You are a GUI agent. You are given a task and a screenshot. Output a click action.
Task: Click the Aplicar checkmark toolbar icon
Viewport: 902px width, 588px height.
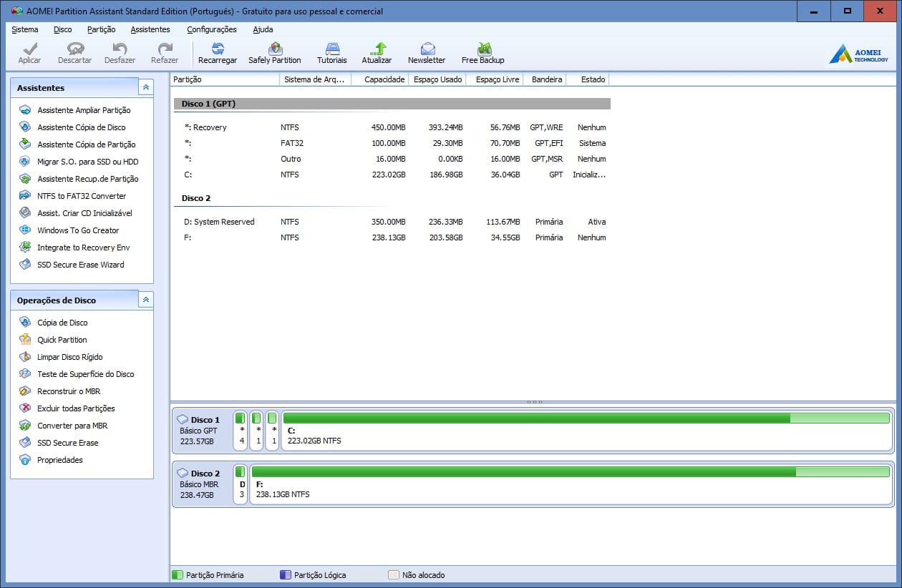pyautogui.click(x=29, y=49)
